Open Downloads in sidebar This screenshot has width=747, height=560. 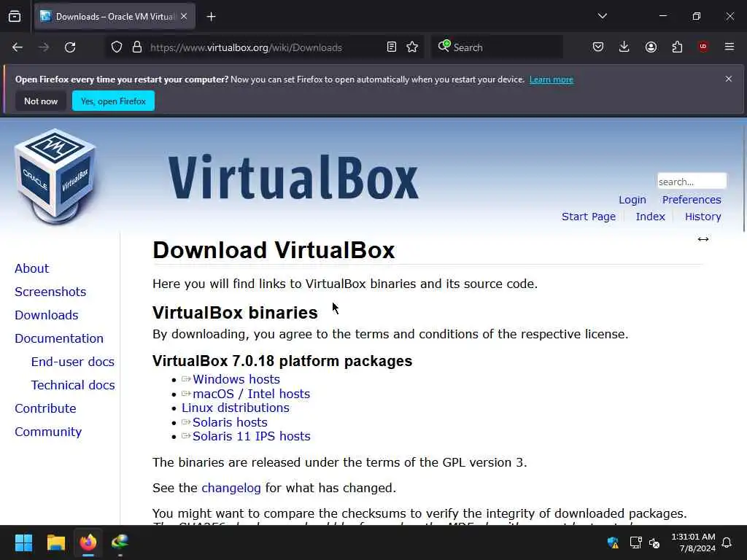click(x=46, y=315)
